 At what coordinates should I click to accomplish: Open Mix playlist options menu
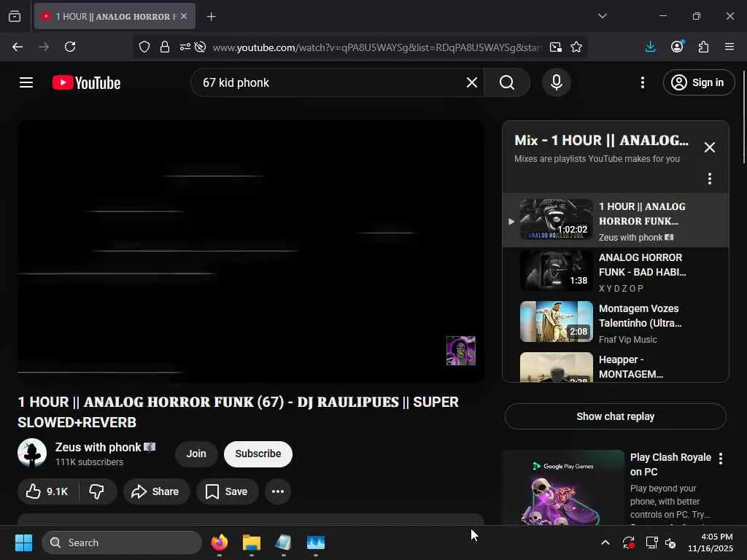[709, 179]
